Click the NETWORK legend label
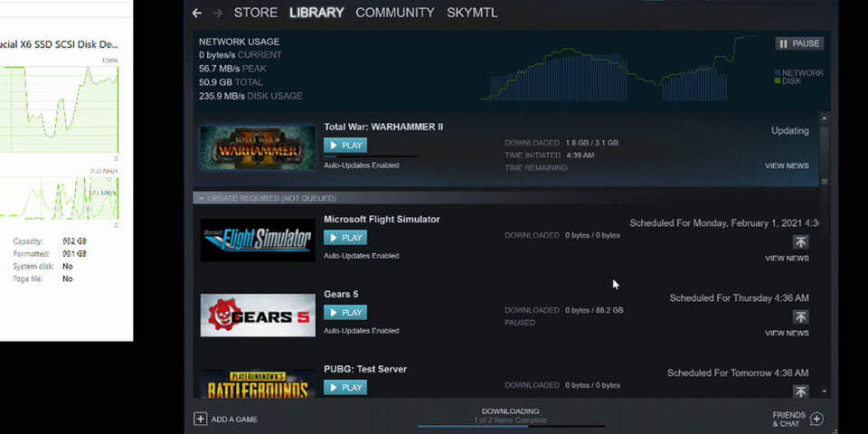This screenshot has width=868, height=434. pyautogui.click(x=803, y=73)
